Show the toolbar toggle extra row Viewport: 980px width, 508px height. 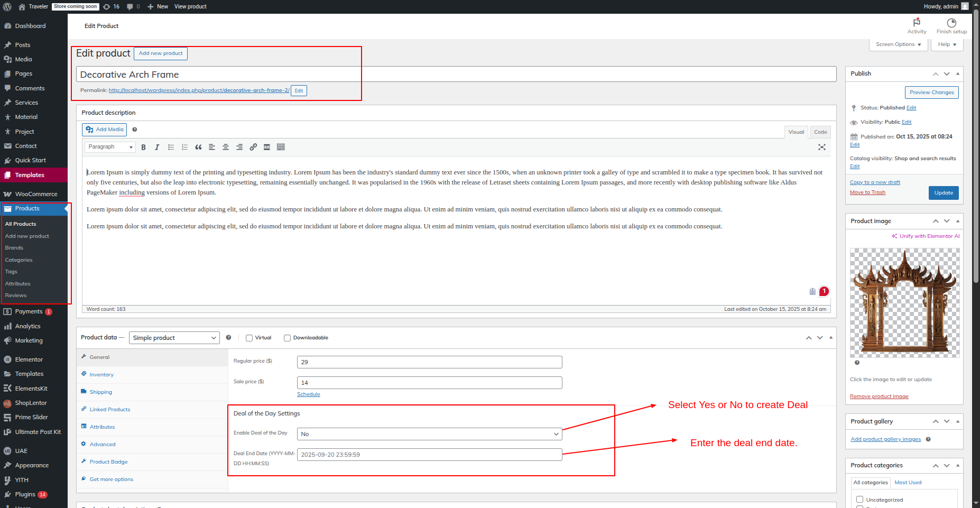click(281, 147)
